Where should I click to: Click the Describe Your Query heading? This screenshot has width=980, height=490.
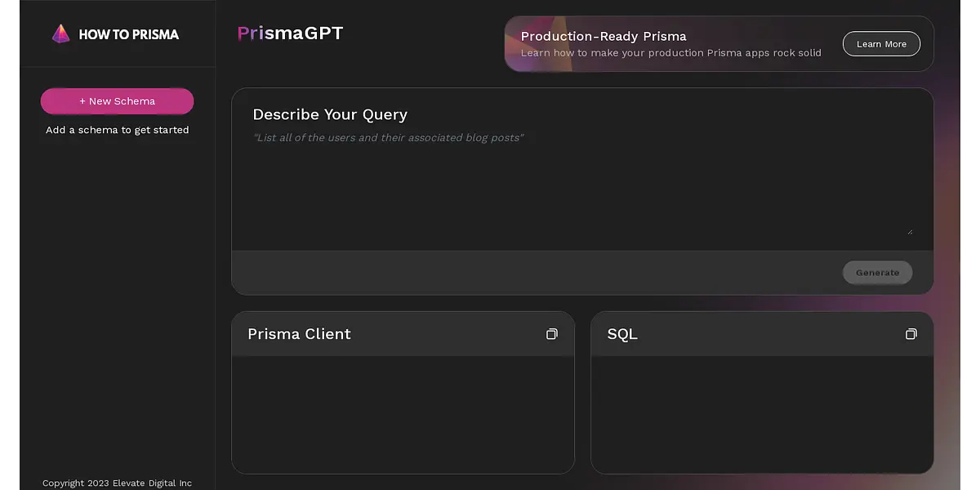[330, 114]
